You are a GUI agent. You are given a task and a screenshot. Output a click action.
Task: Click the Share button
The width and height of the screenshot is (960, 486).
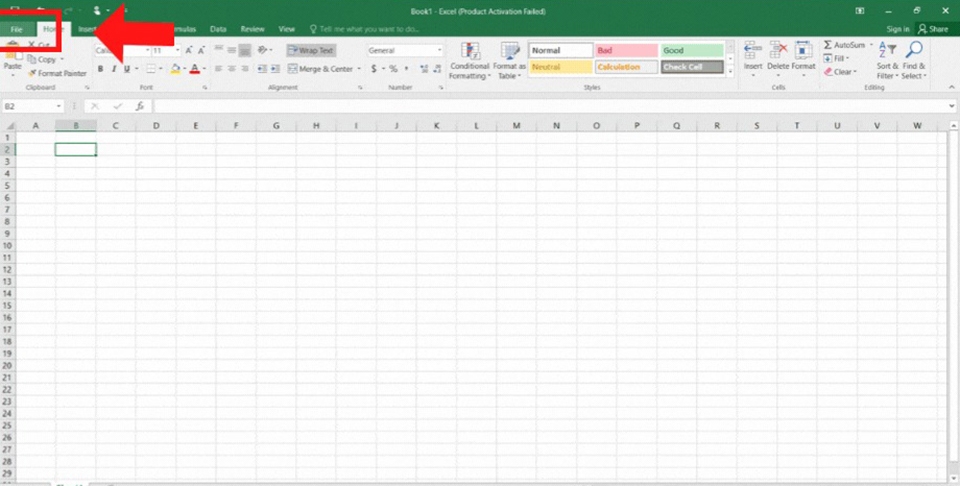[933, 29]
